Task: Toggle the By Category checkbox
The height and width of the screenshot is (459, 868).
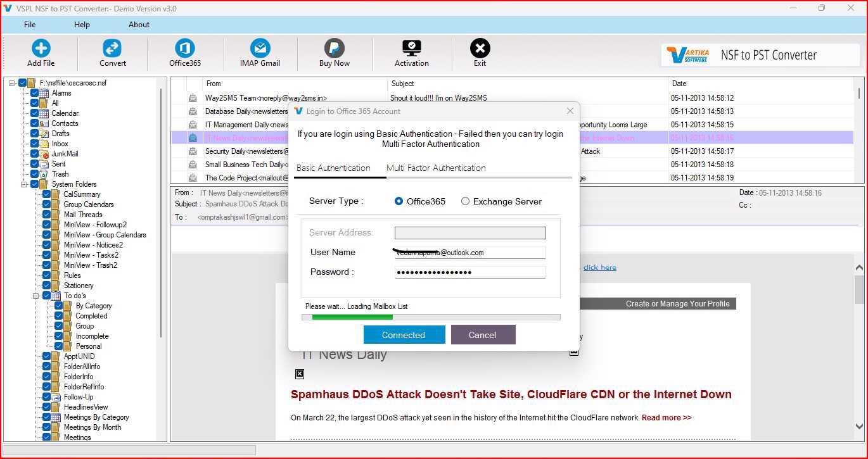Action: [x=58, y=306]
